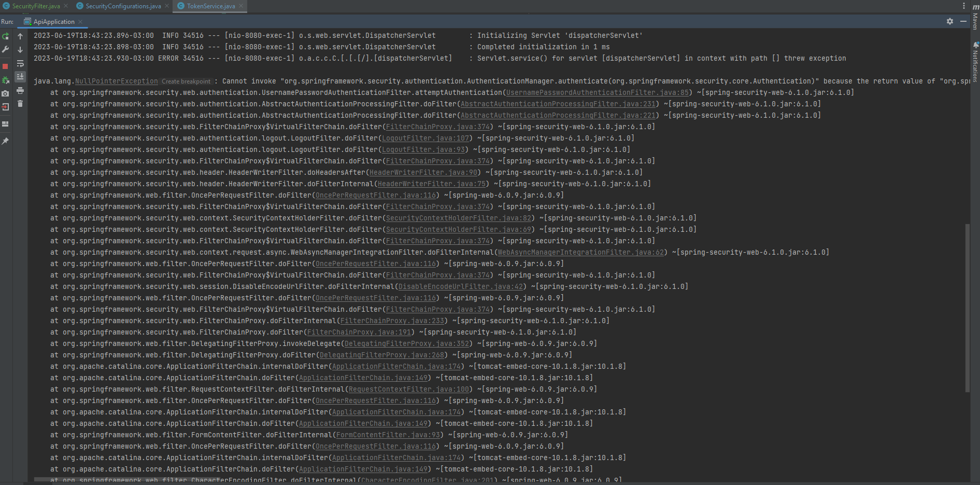Click 'Completed initialization in 1 ms' text

(x=544, y=47)
